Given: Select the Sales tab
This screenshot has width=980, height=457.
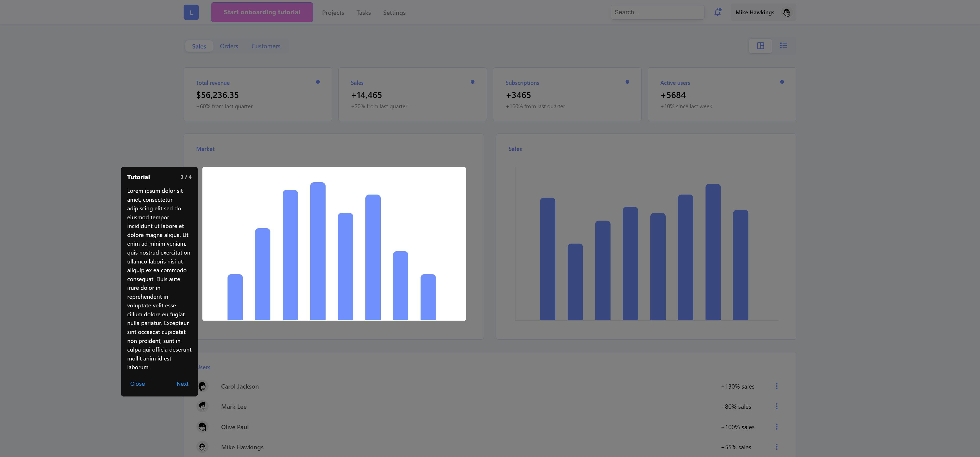Looking at the screenshot, I should click(199, 46).
